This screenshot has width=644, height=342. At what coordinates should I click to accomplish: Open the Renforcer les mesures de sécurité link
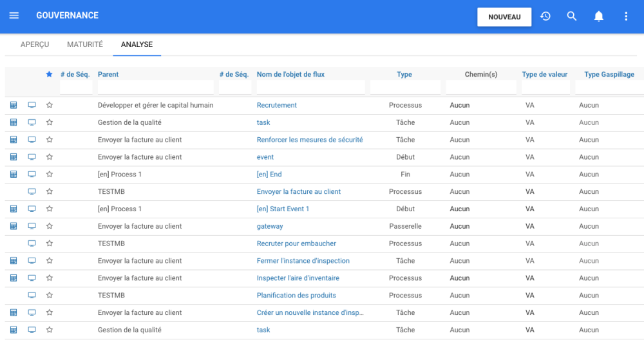point(310,140)
